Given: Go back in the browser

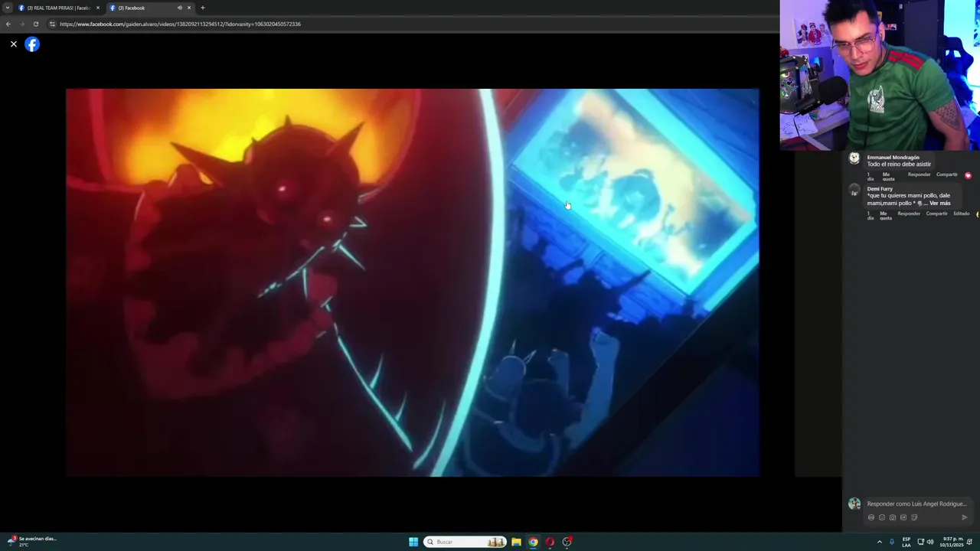Looking at the screenshot, I should pyautogui.click(x=8, y=24).
